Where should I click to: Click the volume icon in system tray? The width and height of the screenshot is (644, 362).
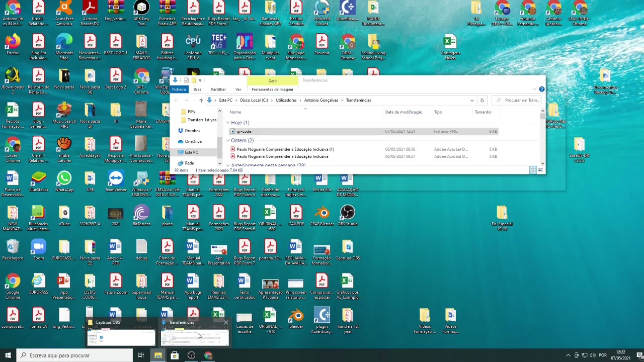click(594, 355)
